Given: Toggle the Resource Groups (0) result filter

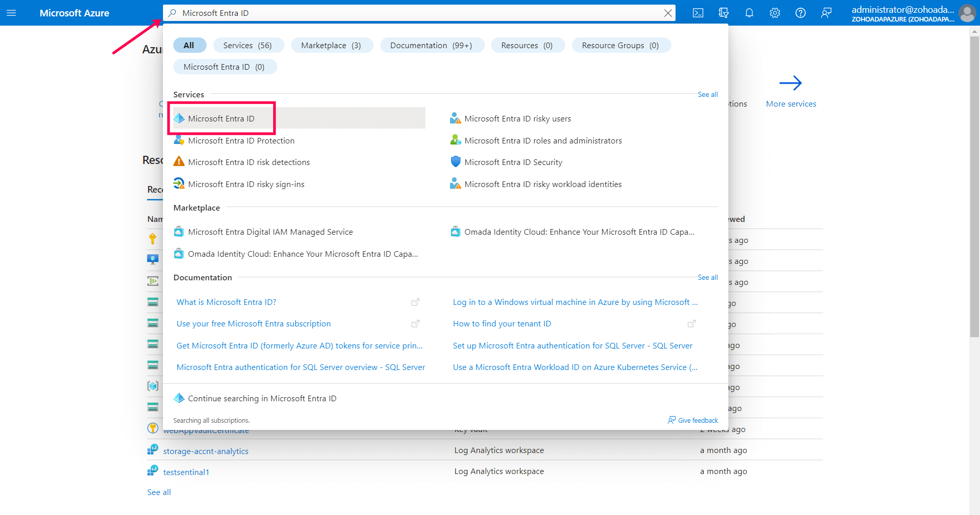Looking at the screenshot, I should click(x=621, y=45).
